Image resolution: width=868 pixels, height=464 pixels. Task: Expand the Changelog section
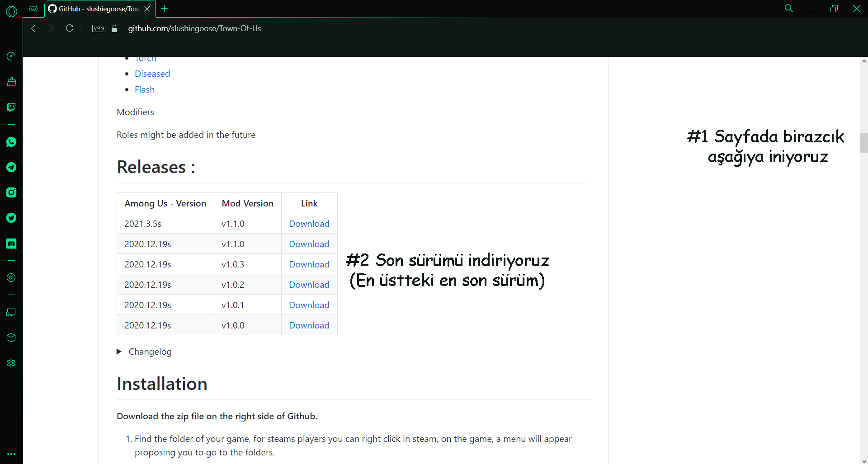pyautogui.click(x=144, y=352)
